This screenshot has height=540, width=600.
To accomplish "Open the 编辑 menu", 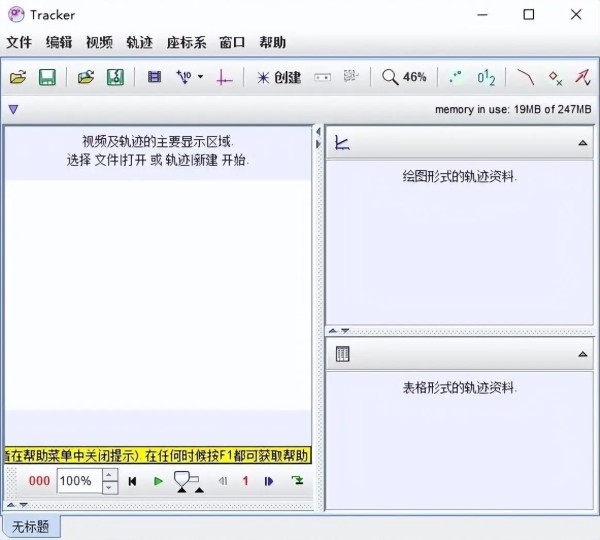I will click(x=59, y=42).
